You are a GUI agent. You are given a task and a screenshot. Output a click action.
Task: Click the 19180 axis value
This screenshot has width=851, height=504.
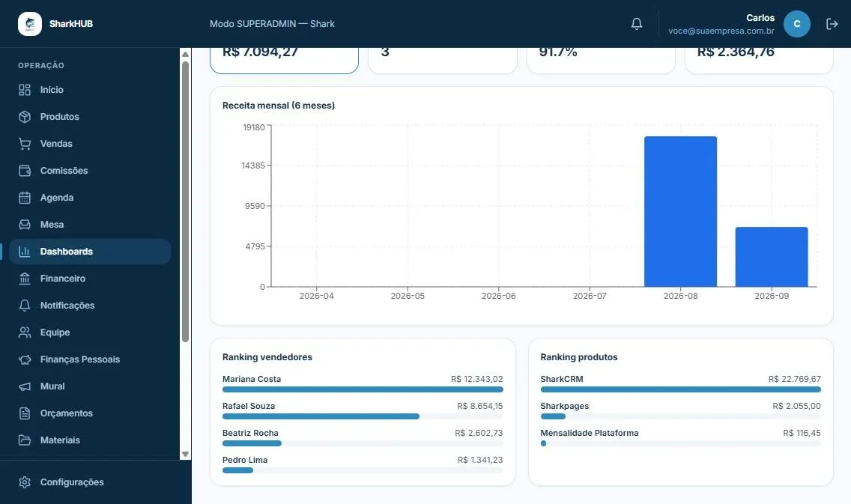(x=253, y=127)
